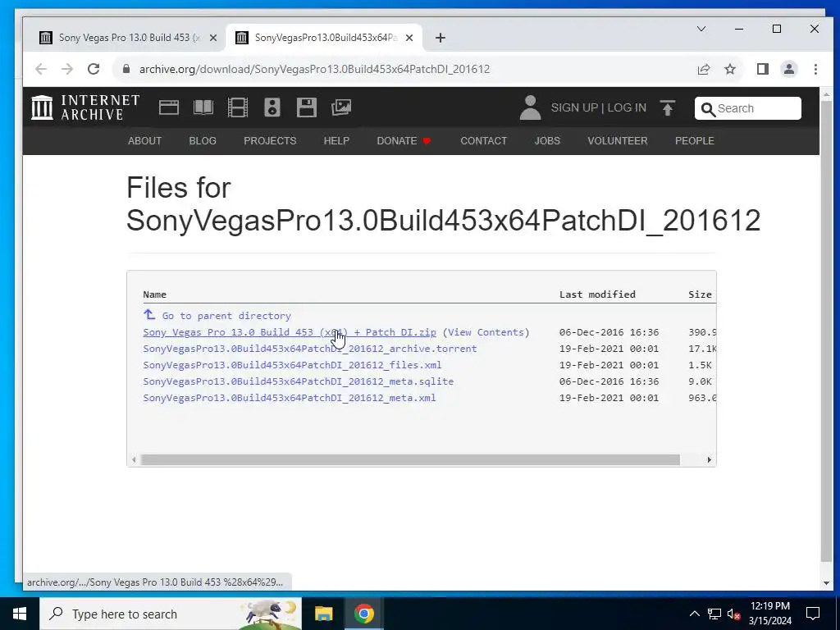This screenshot has height=630, width=840.
Task: Click file list scroll left arrow
Action: click(134, 459)
